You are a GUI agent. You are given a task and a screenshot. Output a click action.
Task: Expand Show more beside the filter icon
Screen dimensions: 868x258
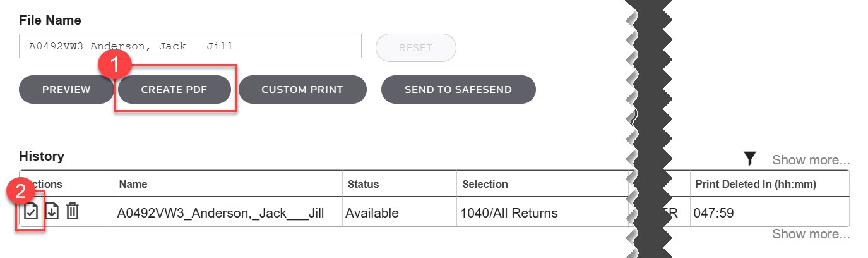coord(811,160)
